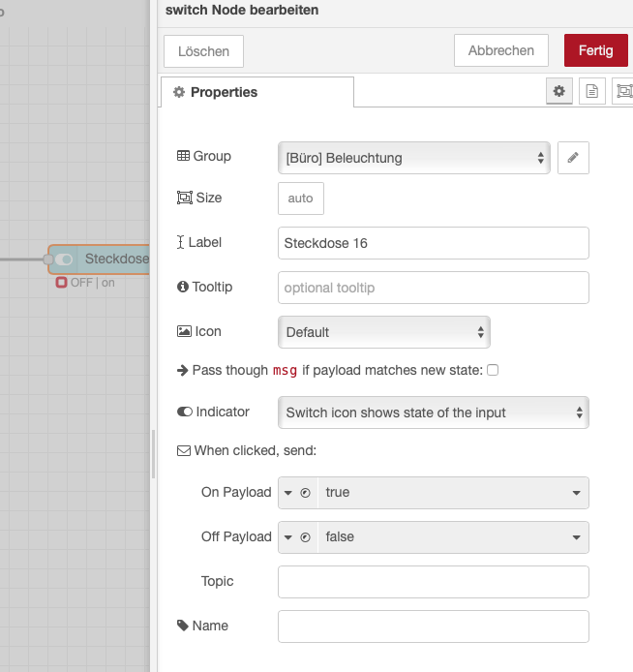Screen dimensions: 633x672
Task: Click the Abbrechen button
Action: (x=500, y=51)
